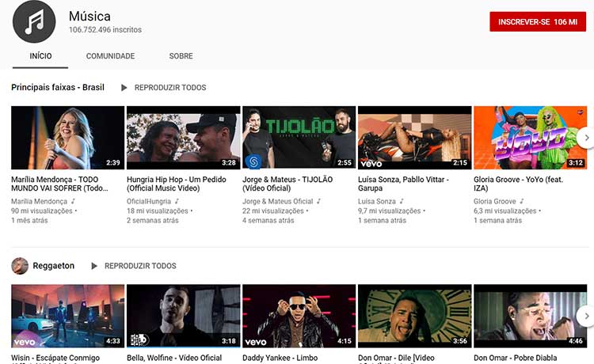Image resolution: width=594 pixels, height=364 pixels.
Task: Open Don Omar - Dile title
Action: point(396,358)
